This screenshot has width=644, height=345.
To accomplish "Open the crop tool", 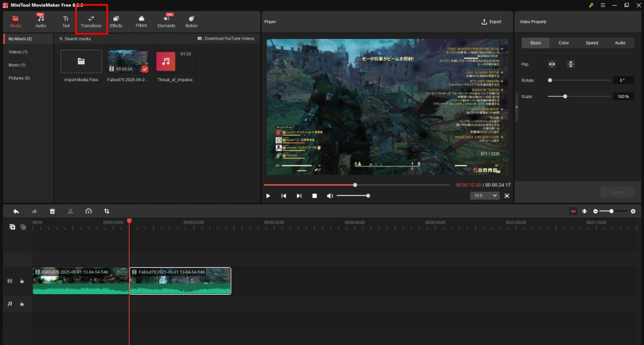I will click(x=106, y=211).
